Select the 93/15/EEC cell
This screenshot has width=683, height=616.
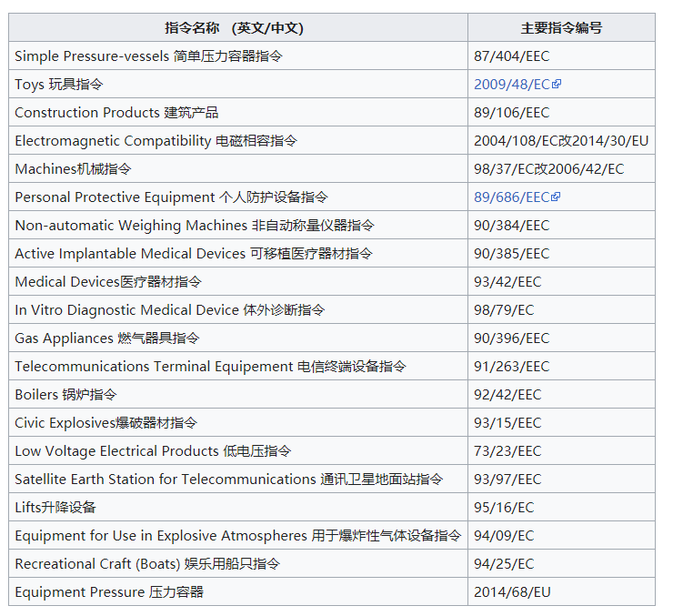pyautogui.click(x=561, y=422)
